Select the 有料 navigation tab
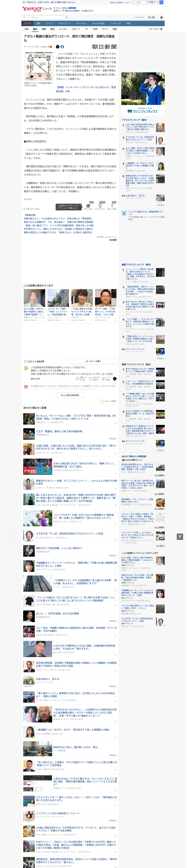The image size is (186, 868). coord(128,24)
